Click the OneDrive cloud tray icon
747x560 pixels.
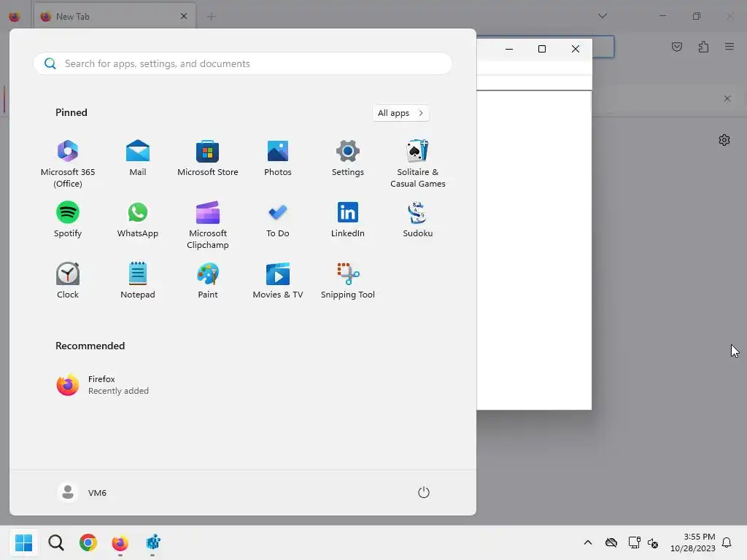[x=611, y=542]
